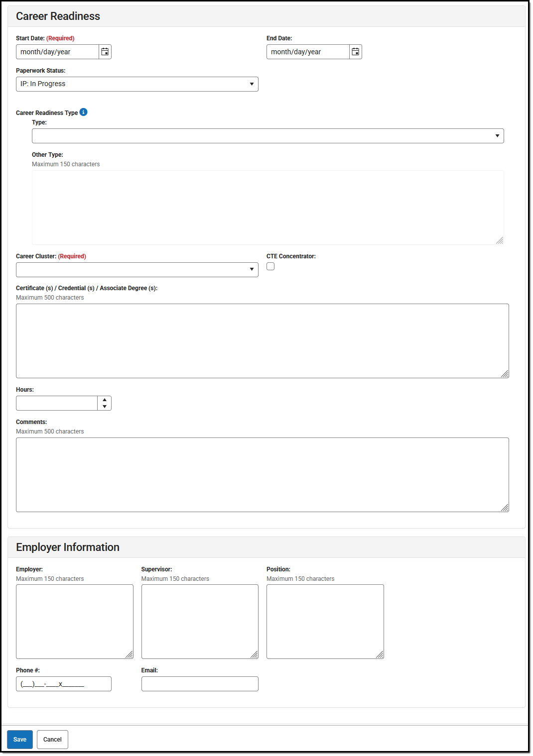This screenshot has width=533, height=756.
Task: Decrement Hours using the down arrow
Action: click(x=104, y=406)
